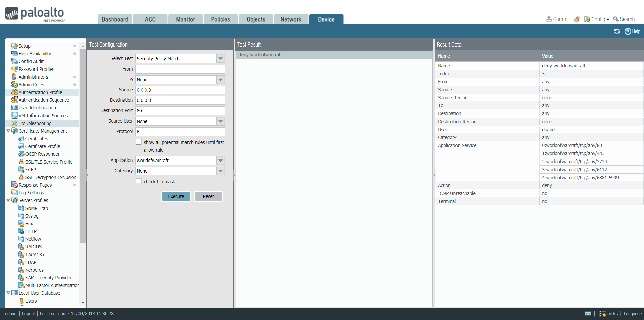
Task: Click the Config Audit icon
Action: (x=14, y=61)
